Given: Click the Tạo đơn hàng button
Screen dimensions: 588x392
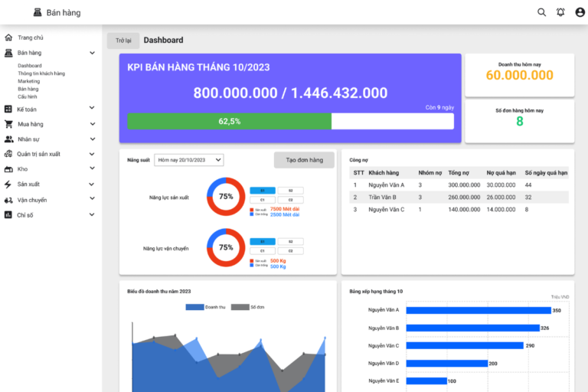Looking at the screenshot, I should point(304,160).
